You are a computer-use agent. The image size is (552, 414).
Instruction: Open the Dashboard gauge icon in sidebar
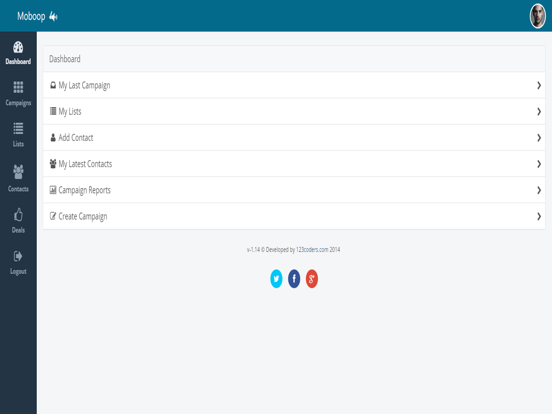(x=18, y=47)
